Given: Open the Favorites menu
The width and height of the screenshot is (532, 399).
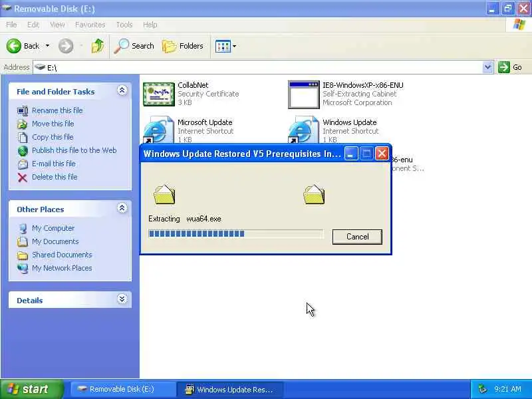Looking at the screenshot, I should 90,25.
